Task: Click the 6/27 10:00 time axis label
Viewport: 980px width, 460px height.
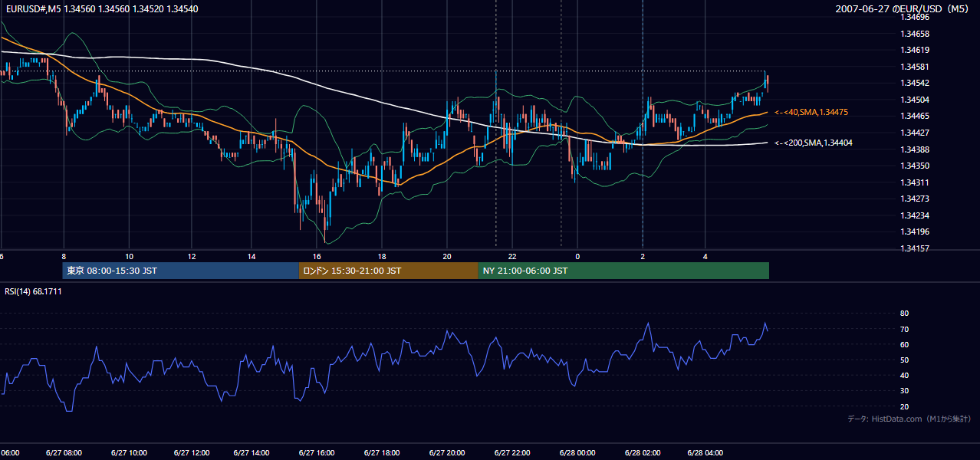Action: coord(129,452)
